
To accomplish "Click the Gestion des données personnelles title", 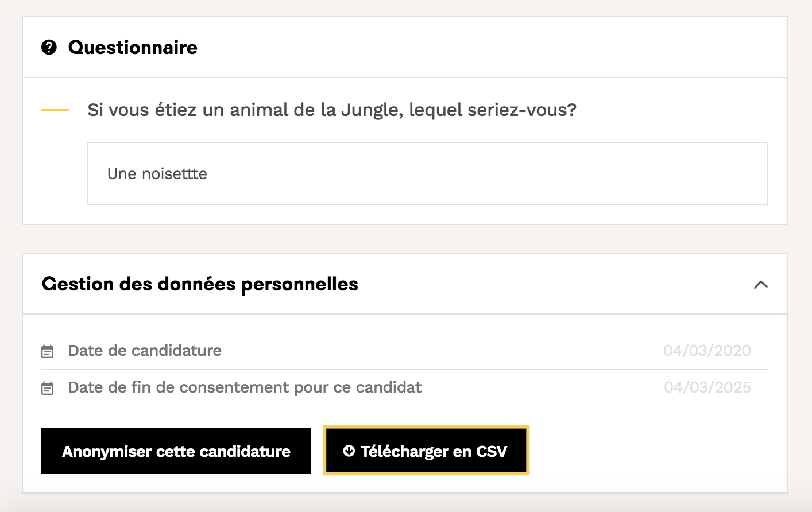I will (200, 284).
